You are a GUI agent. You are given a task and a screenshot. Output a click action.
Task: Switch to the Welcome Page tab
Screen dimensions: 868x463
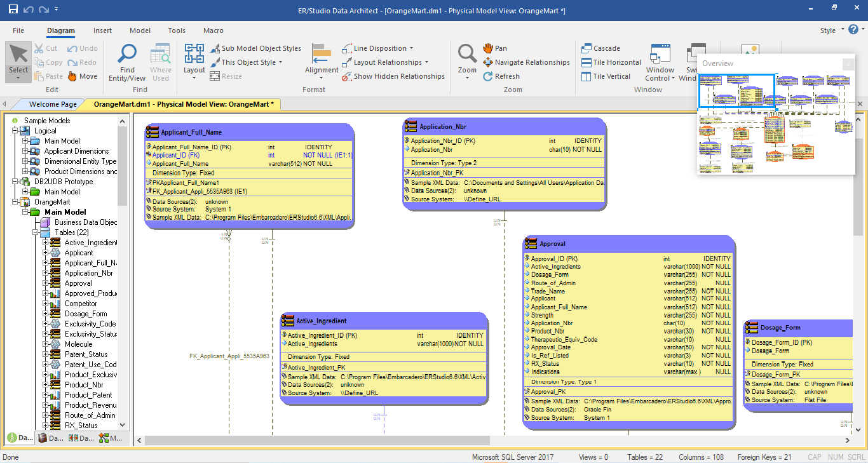(53, 104)
